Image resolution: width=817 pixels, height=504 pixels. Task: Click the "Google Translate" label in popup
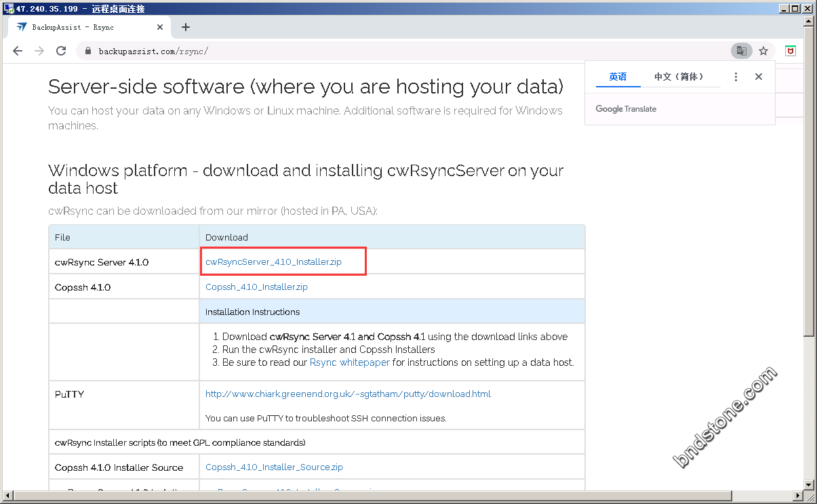(x=626, y=108)
